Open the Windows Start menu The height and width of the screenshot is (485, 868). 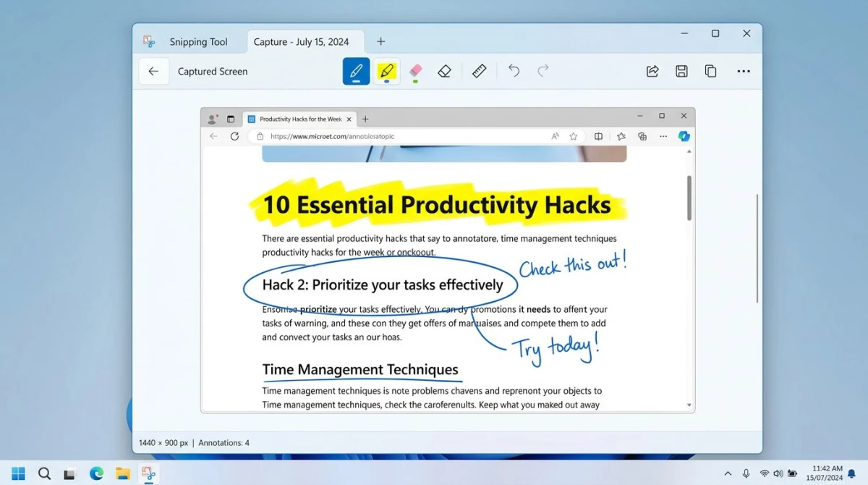pyautogui.click(x=18, y=473)
